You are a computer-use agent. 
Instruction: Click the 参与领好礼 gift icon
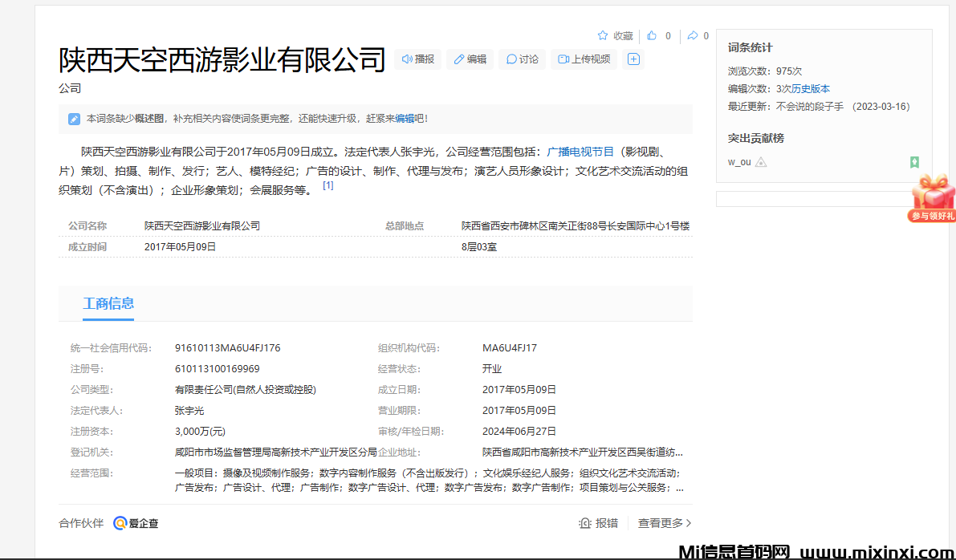pos(934,195)
